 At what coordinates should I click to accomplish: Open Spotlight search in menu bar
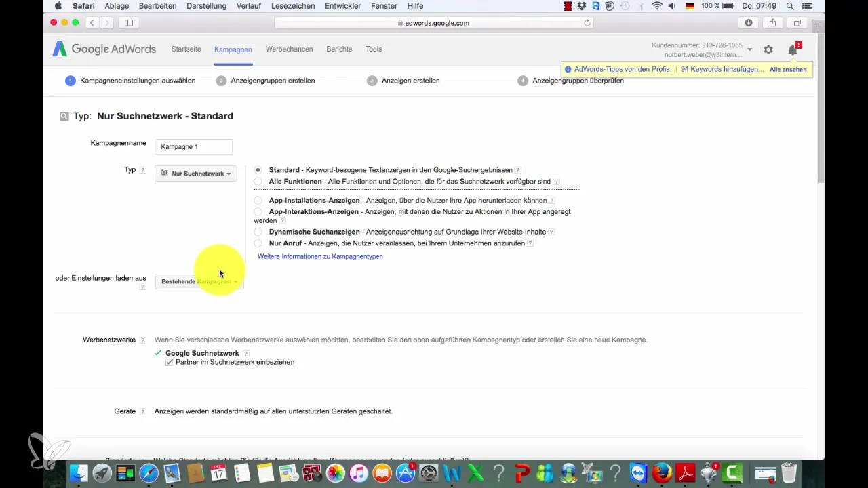790,6
